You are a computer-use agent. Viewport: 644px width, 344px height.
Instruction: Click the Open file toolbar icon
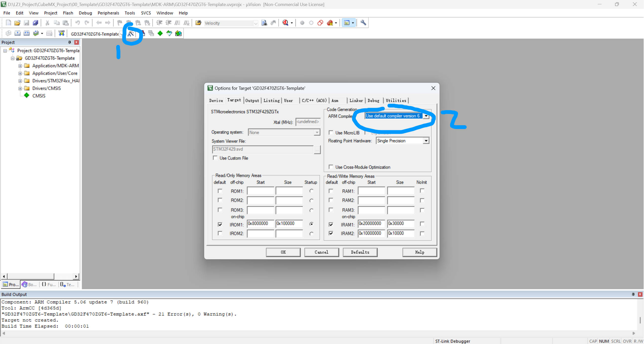pyautogui.click(x=17, y=23)
